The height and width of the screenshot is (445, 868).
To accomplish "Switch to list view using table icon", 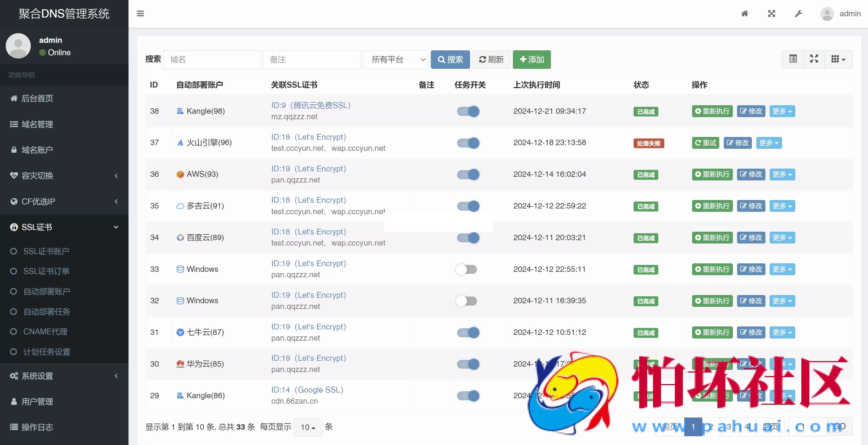I will pyautogui.click(x=793, y=59).
